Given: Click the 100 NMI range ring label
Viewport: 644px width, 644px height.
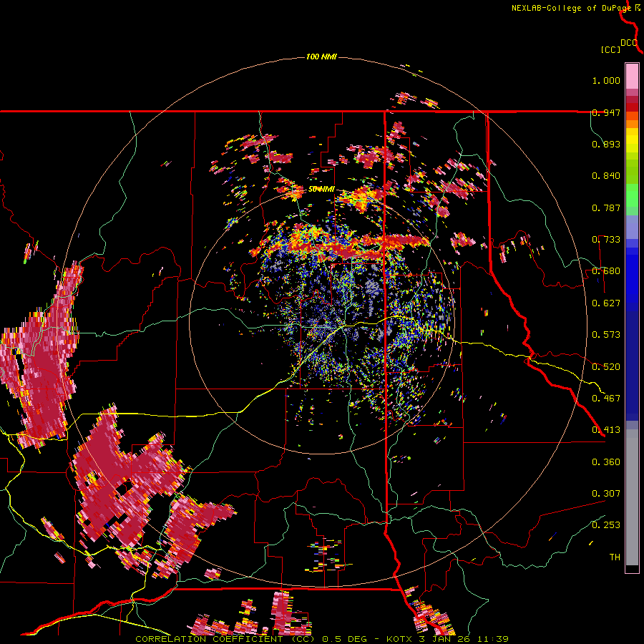Looking at the screenshot, I should (321, 57).
